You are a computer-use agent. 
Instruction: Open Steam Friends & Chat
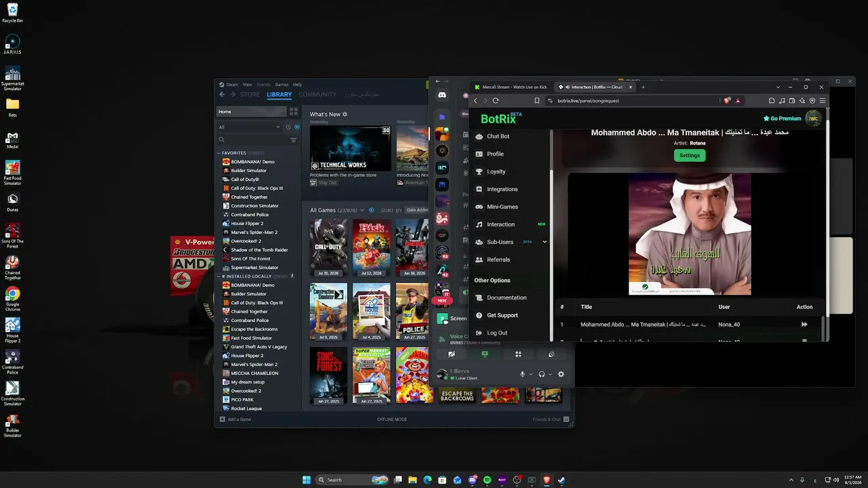pos(549,420)
